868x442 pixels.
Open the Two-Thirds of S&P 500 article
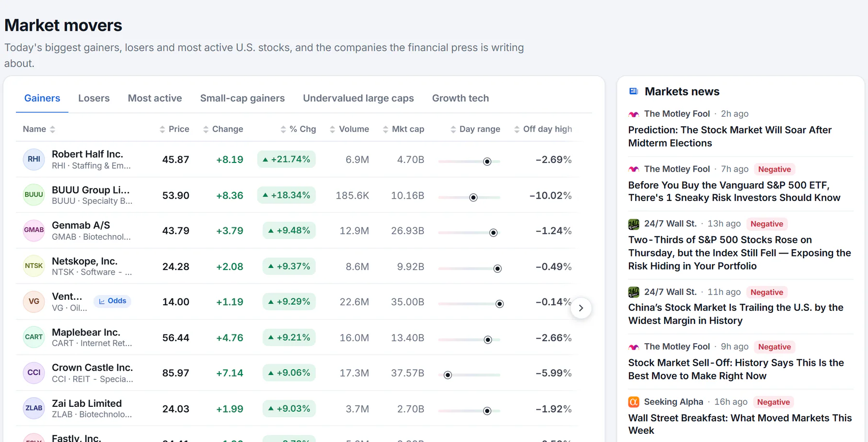pyautogui.click(x=739, y=253)
